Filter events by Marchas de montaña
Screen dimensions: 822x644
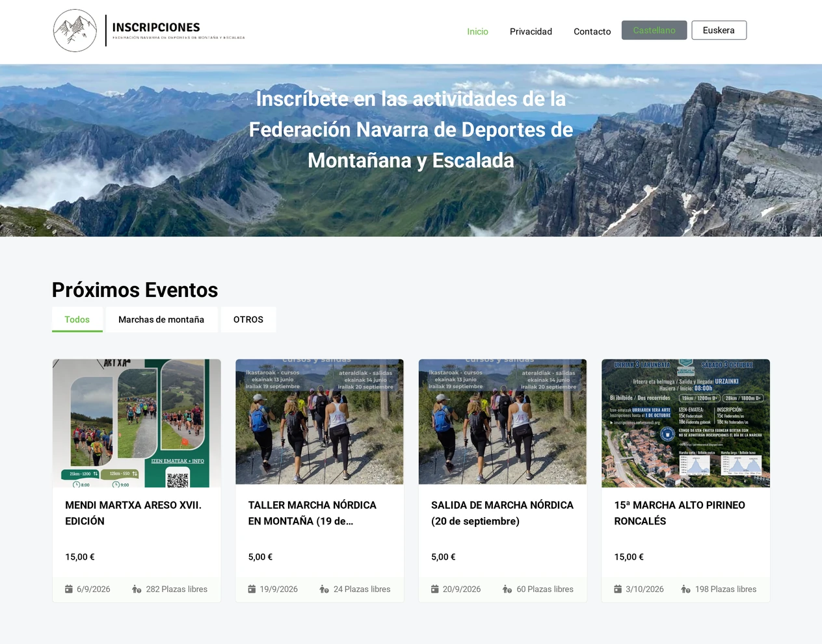pos(161,319)
